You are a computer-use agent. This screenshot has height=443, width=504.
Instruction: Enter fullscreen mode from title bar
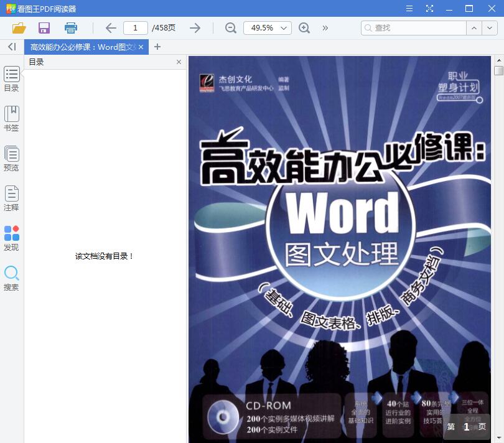coord(429,8)
